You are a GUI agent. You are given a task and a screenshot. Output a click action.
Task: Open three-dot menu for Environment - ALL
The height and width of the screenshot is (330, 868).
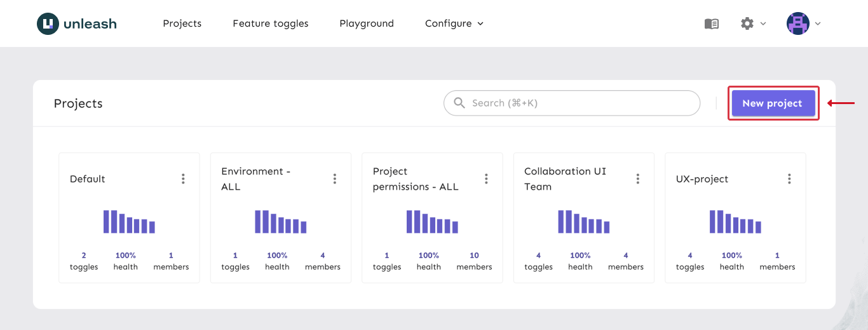(x=335, y=179)
